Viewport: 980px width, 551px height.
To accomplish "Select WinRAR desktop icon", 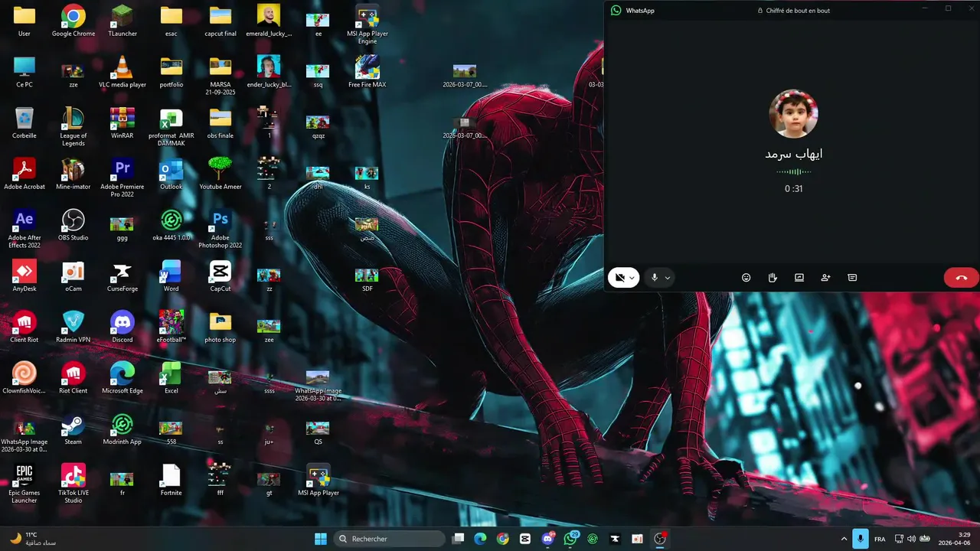I will pos(122,123).
